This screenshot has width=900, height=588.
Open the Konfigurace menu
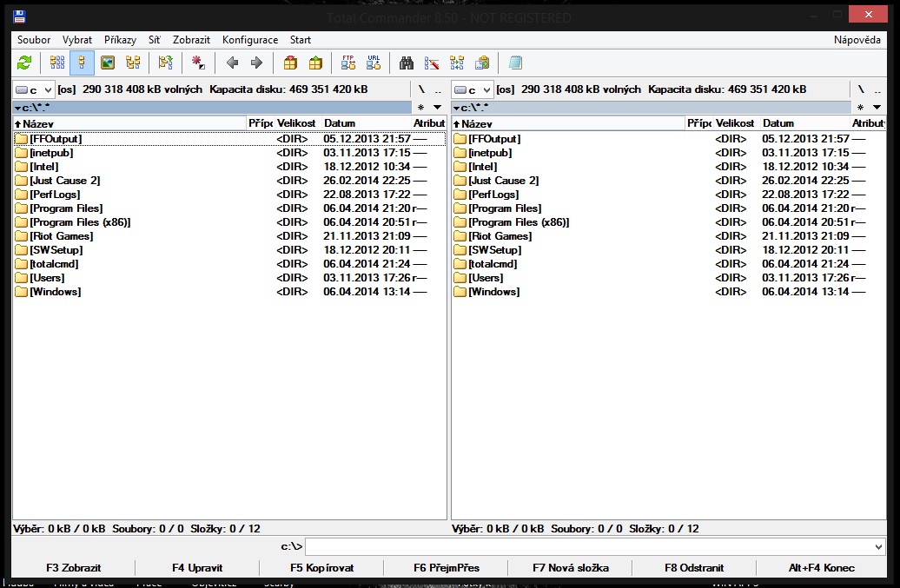coord(250,40)
